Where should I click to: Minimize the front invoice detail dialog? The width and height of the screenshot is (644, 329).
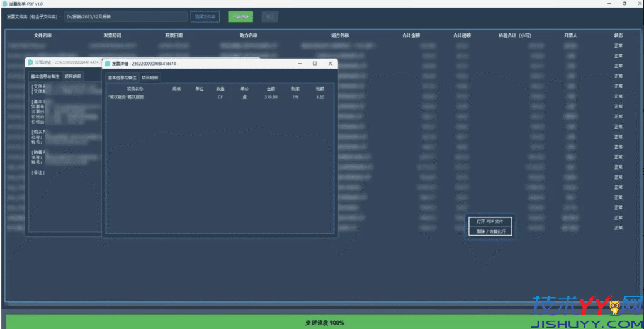[300, 64]
